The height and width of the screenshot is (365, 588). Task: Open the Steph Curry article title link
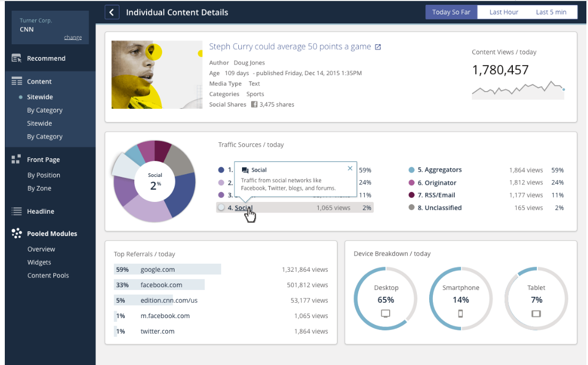pyautogui.click(x=290, y=46)
